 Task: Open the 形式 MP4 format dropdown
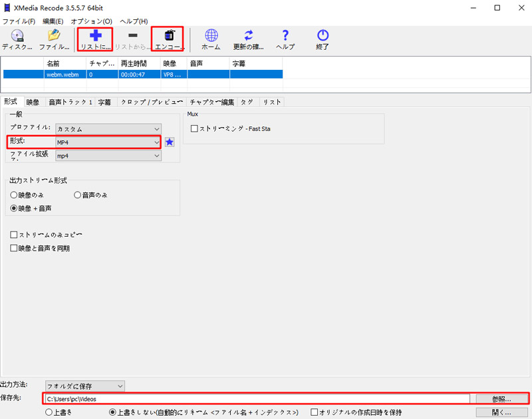pyautogui.click(x=108, y=142)
